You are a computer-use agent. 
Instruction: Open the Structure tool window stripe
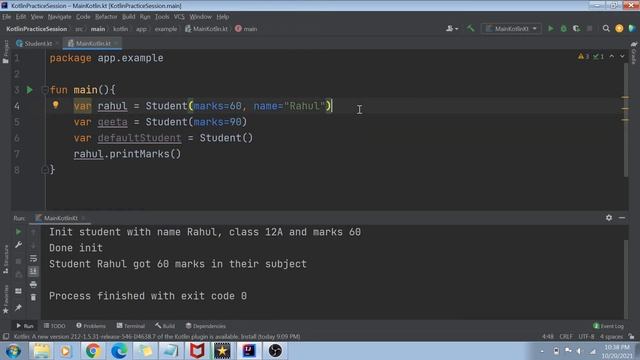click(x=6, y=259)
